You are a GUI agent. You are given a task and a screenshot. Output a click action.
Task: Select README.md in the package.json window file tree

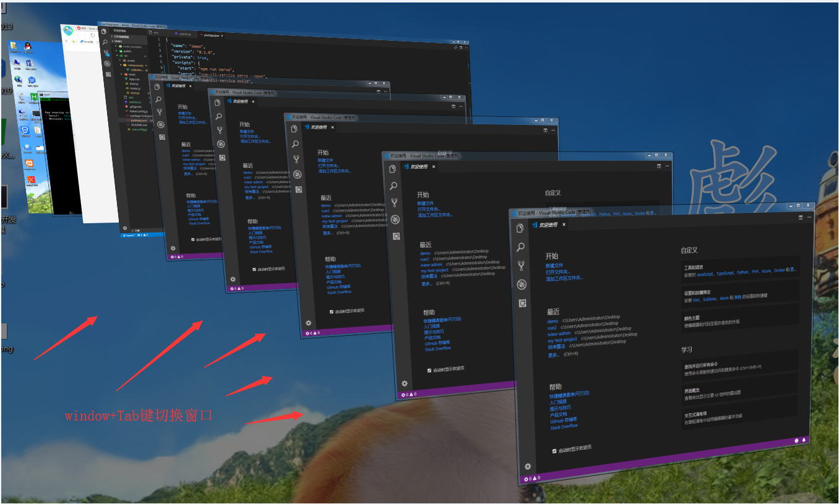[138, 124]
